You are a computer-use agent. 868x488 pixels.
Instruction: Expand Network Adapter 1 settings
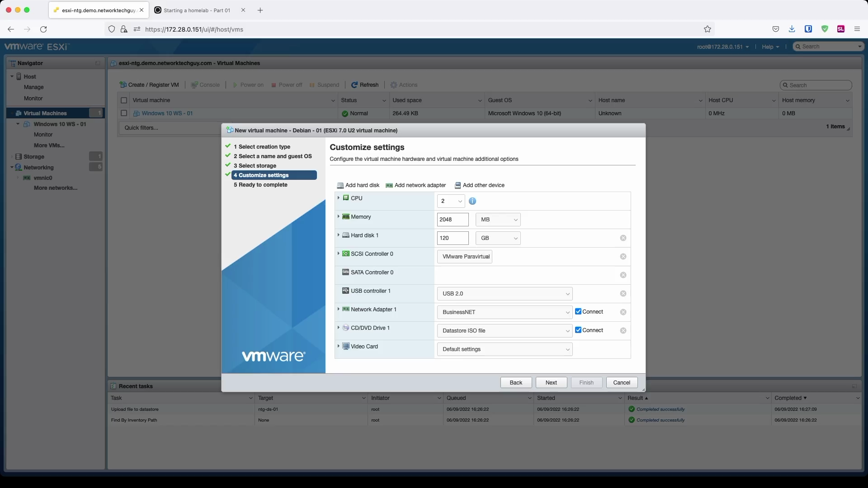click(338, 309)
